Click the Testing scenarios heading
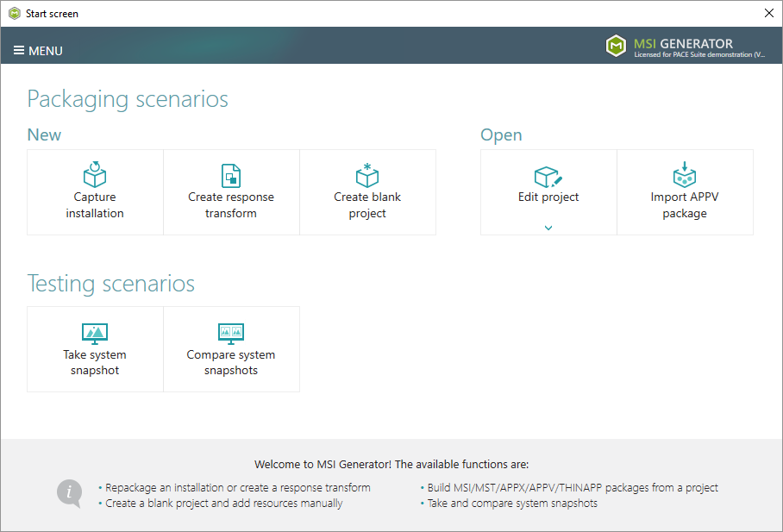The image size is (783, 532). tap(110, 283)
